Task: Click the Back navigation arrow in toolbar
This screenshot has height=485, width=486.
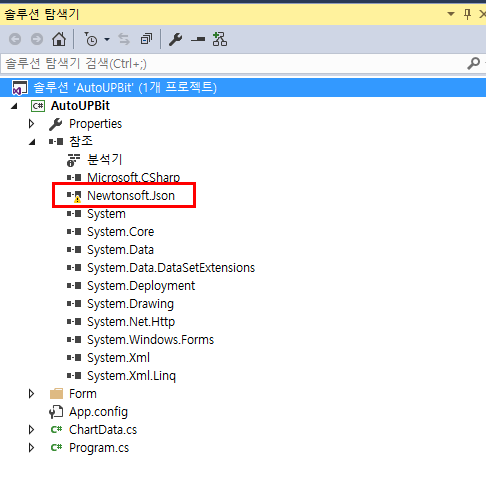Action: tap(15, 39)
